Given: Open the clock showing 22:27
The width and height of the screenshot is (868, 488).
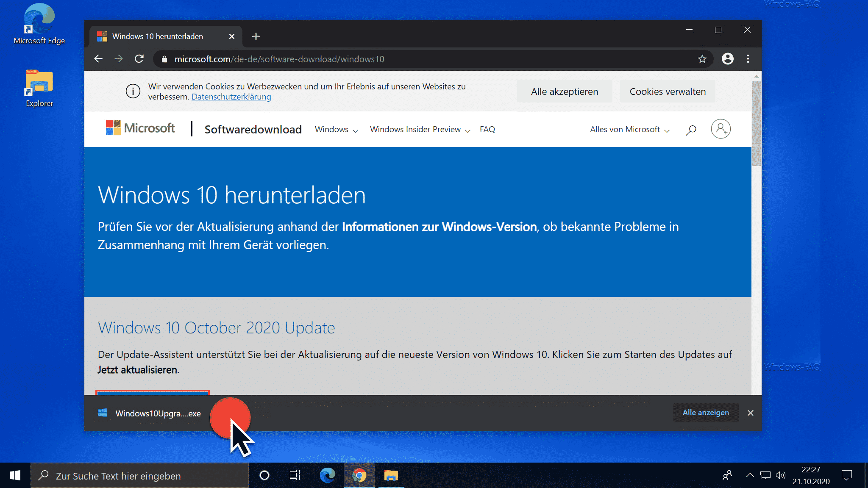Looking at the screenshot, I should click(811, 476).
